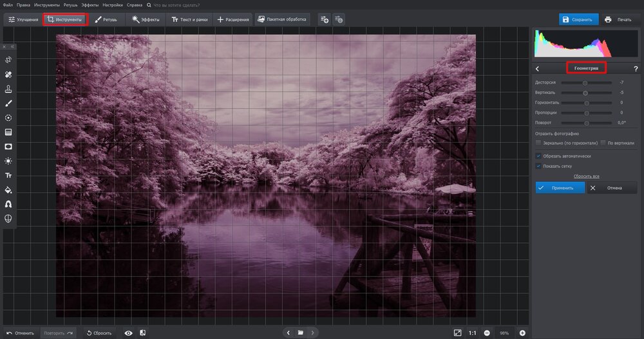Select the healing patch tool
The height and width of the screenshot is (339, 644).
tap(8, 75)
